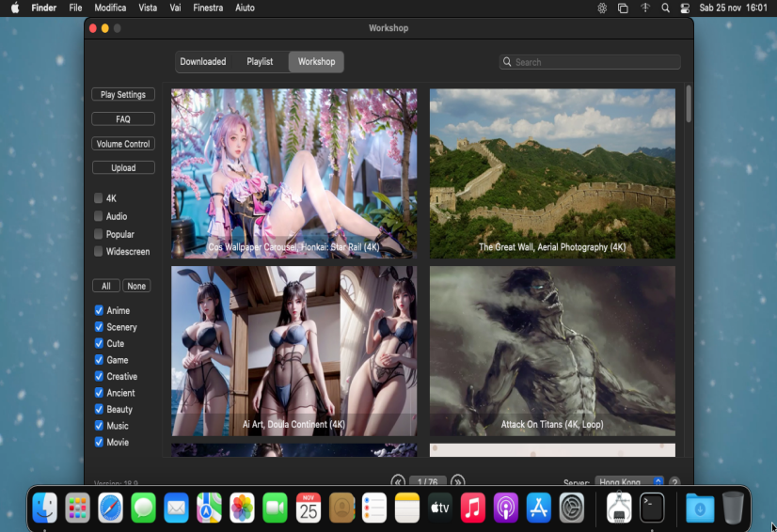Open the Wi-Fi status menu
This screenshot has width=777, height=532.
(x=644, y=8)
